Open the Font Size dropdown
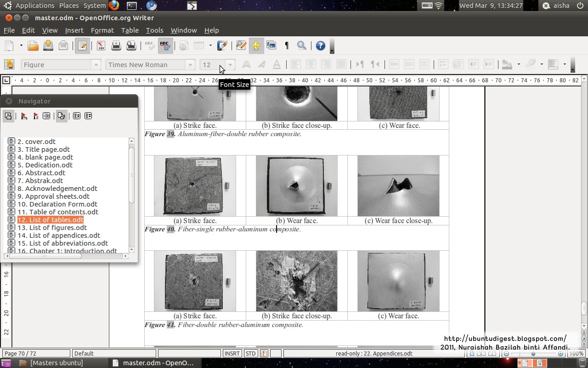 (x=231, y=65)
